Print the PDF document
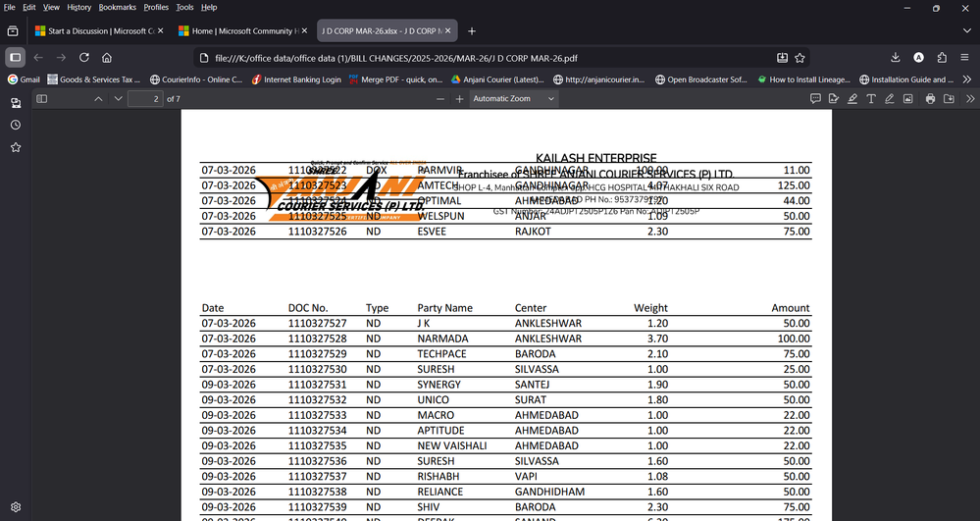980x521 pixels. 930,99
